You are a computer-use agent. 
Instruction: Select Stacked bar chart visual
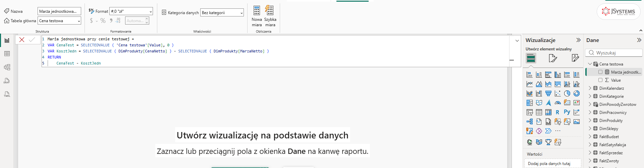530,75
